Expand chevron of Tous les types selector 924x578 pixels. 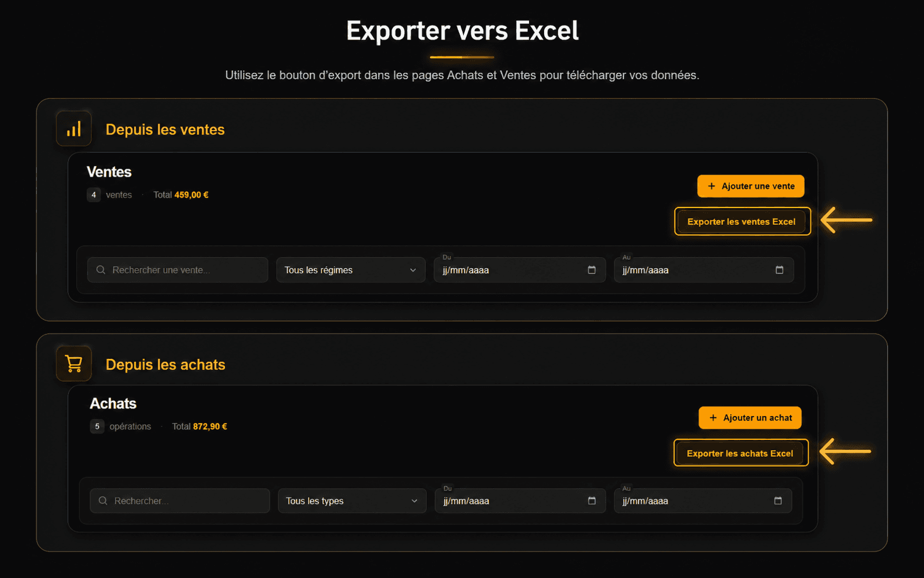pyautogui.click(x=414, y=501)
